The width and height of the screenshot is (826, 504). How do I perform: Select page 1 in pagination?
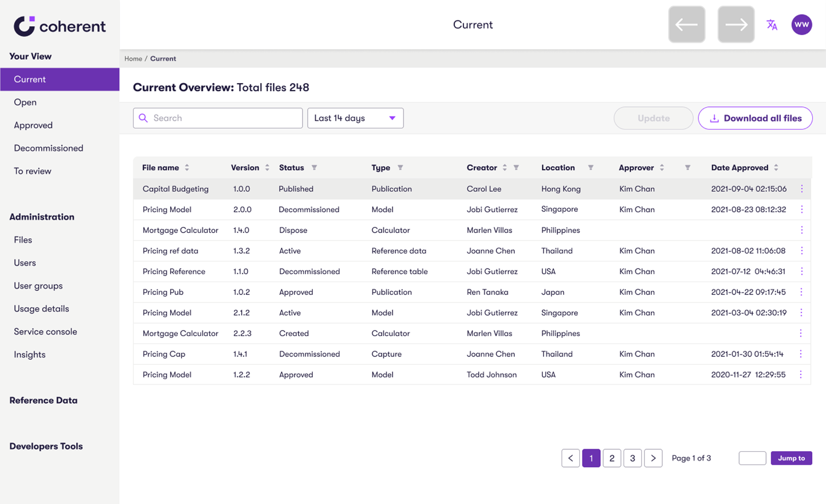[591, 458]
